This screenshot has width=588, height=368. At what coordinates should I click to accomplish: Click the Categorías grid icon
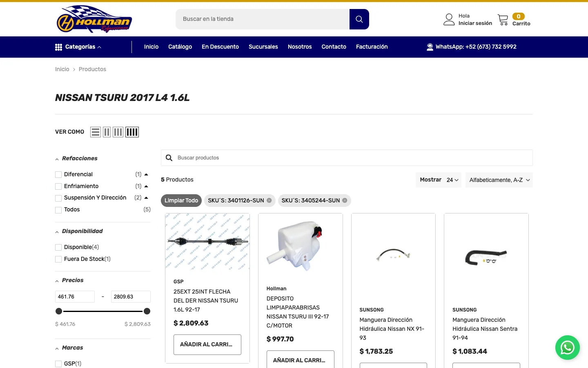tap(58, 47)
